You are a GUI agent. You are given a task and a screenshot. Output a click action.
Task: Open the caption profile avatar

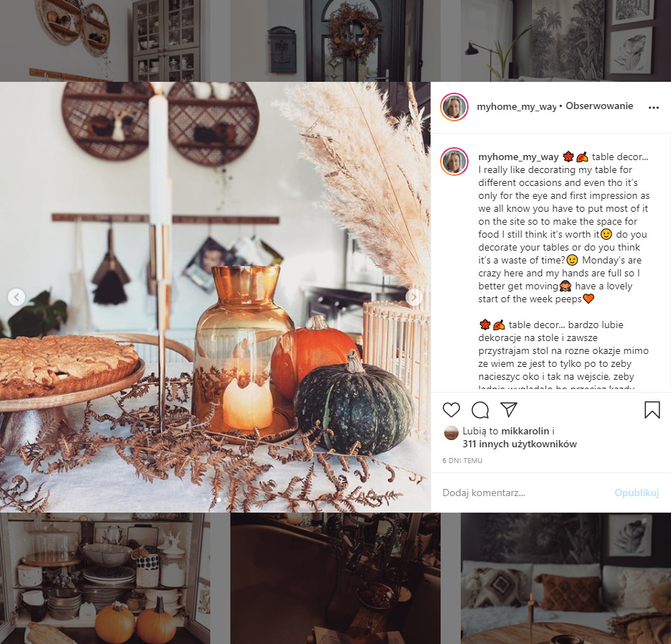[x=454, y=162]
